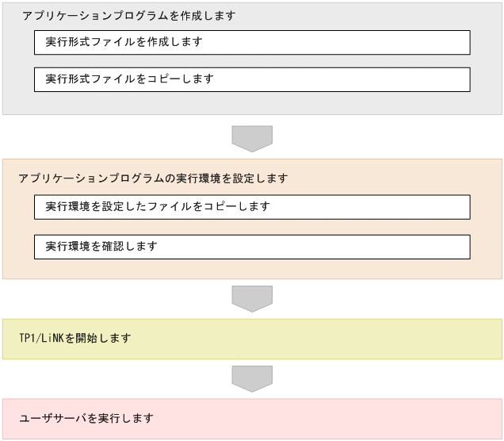
Task: Click the orange panel's empty area below its boxes
Action: coord(252,269)
